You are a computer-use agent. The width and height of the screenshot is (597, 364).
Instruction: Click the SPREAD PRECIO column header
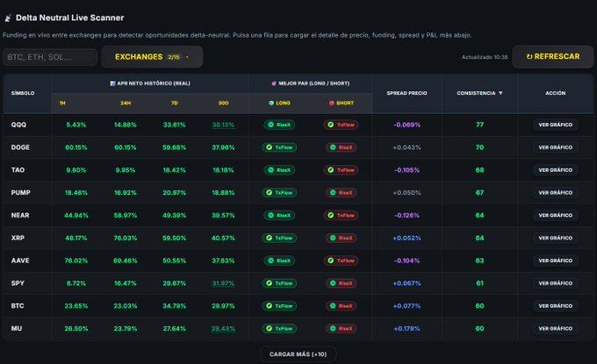tap(406, 93)
